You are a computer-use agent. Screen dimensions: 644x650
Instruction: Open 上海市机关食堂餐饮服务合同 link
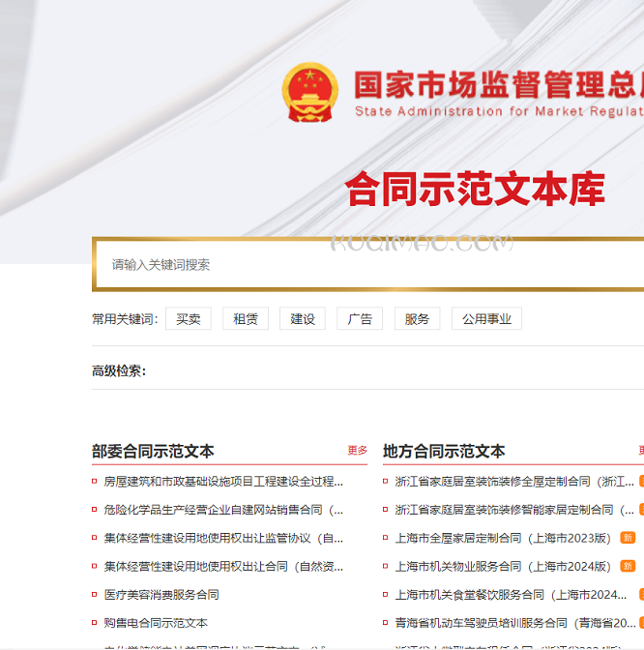(x=511, y=595)
